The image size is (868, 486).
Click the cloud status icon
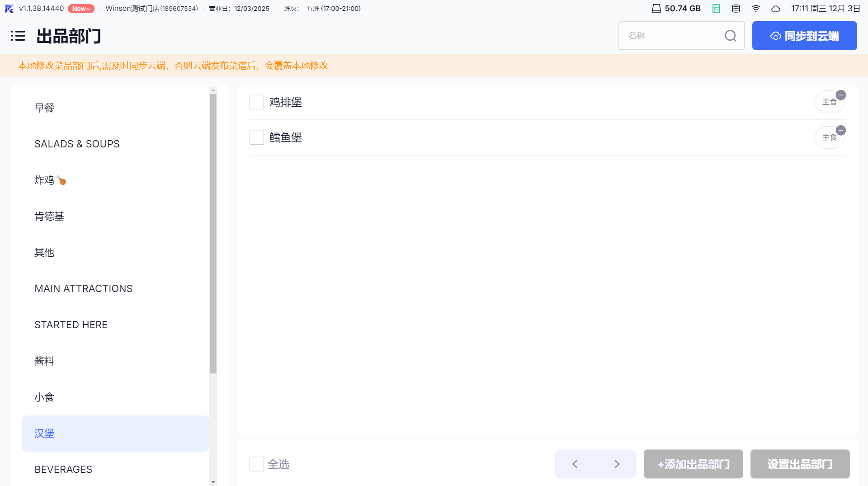[x=776, y=9]
